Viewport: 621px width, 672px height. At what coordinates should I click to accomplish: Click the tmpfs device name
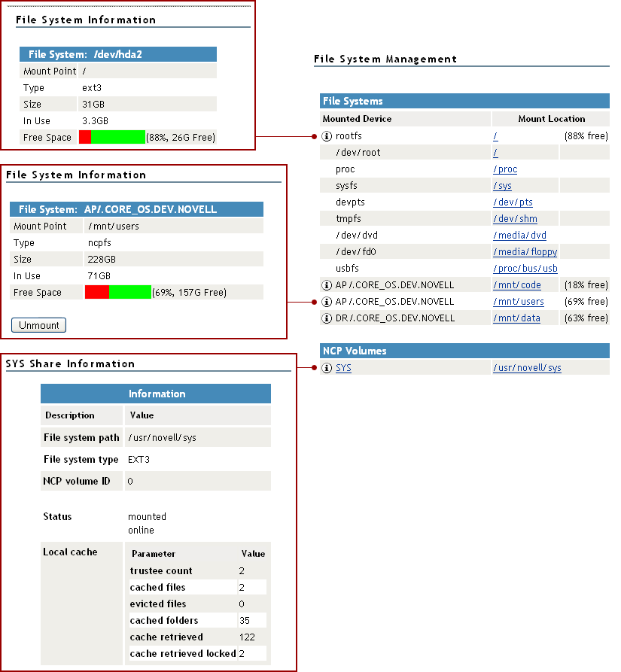349,219
